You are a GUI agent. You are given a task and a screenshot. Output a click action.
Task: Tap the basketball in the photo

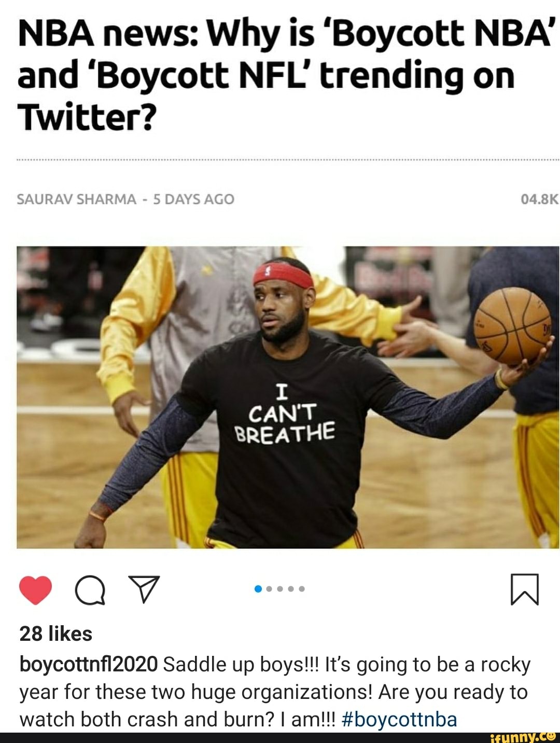(512, 325)
